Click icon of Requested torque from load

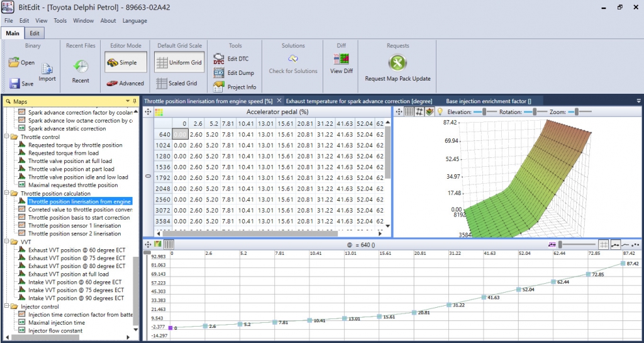pos(22,153)
